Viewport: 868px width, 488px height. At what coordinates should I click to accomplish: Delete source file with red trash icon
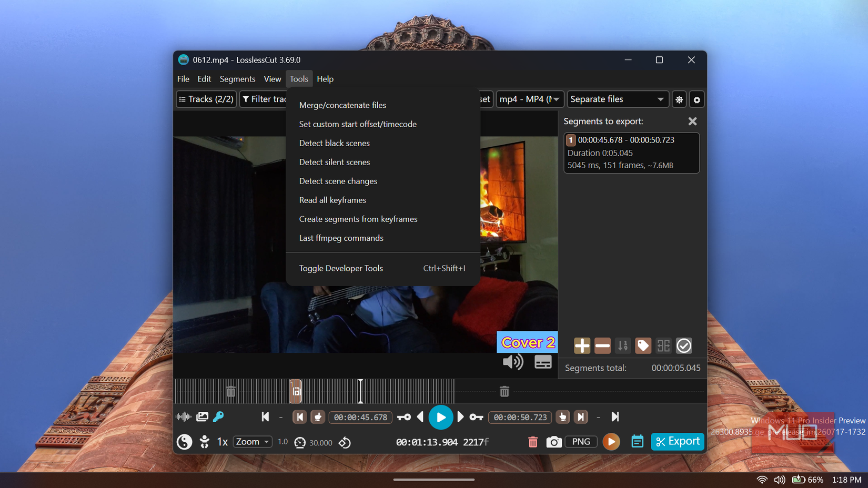[533, 442]
